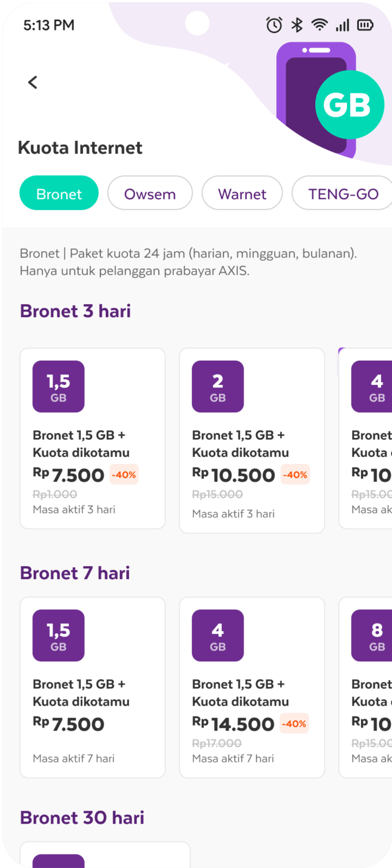Tap the battery status icon
Image resolution: width=392 pixels, height=868 pixels.
(365, 25)
